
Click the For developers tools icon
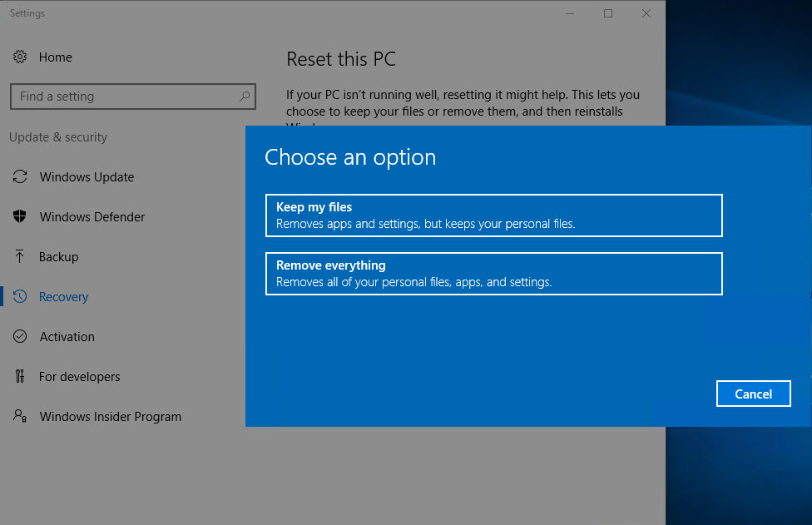pos(20,376)
